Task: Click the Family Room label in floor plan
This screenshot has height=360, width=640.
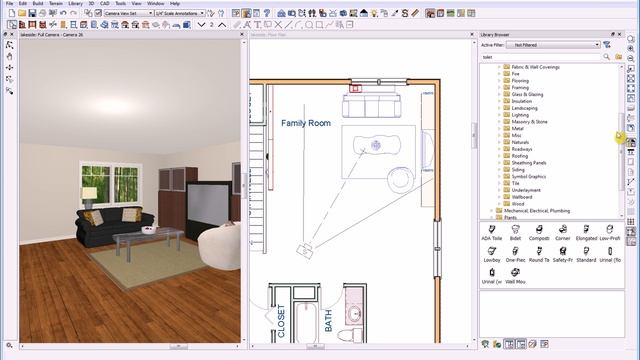Action: [x=306, y=123]
